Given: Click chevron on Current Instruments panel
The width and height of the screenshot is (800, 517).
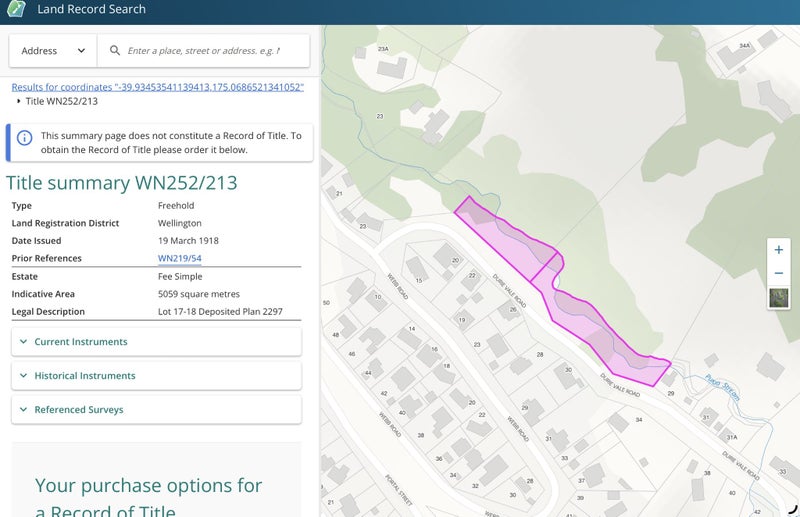Looking at the screenshot, I should (x=23, y=342).
